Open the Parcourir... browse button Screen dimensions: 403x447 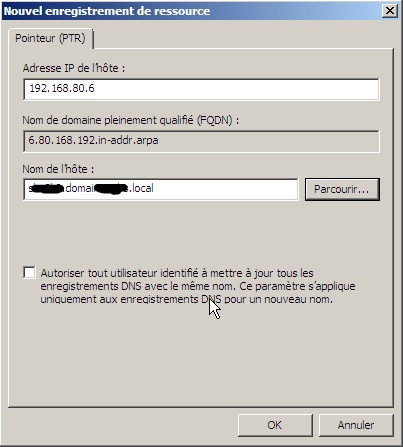click(x=342, y=189)
